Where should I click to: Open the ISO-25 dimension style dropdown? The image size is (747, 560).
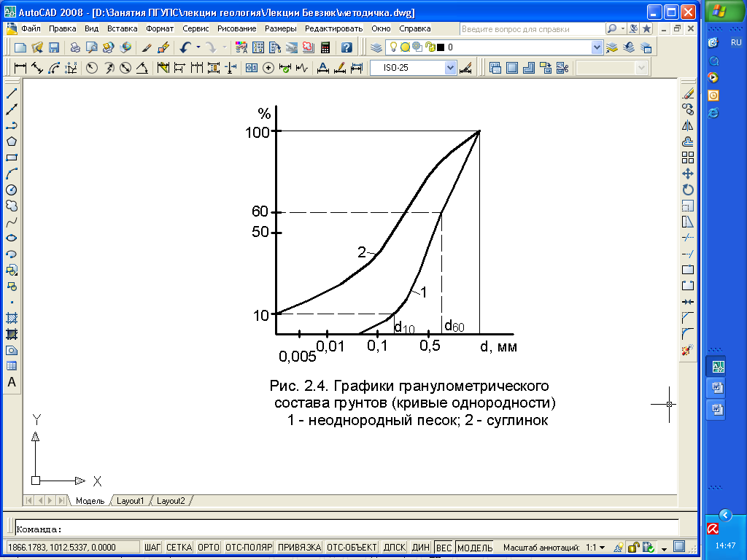coord(450,68)
